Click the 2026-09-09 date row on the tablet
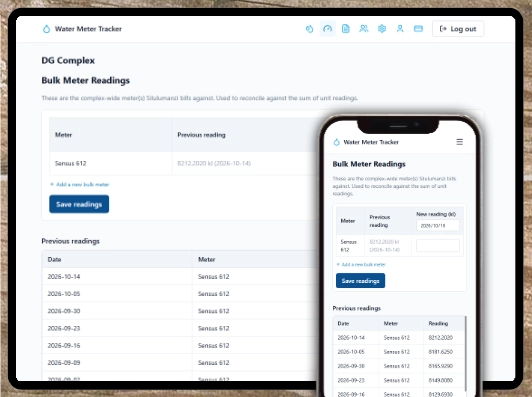The height and width of the screenshot is (397, 532). [x=64, y=363]
